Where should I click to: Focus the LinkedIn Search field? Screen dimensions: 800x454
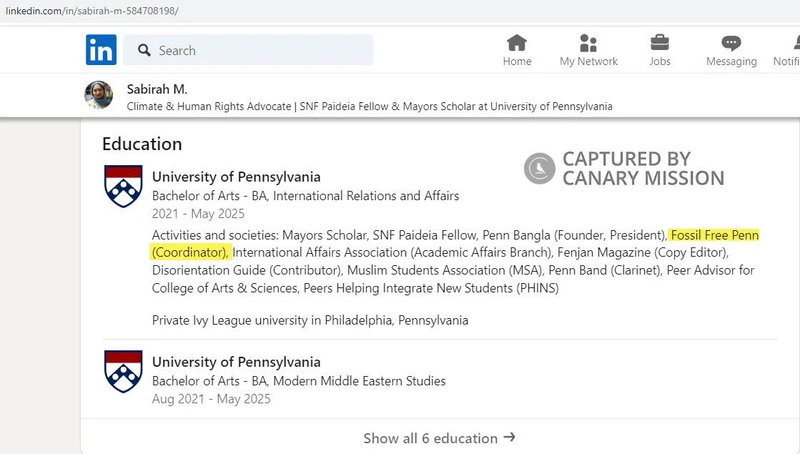(248, 49)
